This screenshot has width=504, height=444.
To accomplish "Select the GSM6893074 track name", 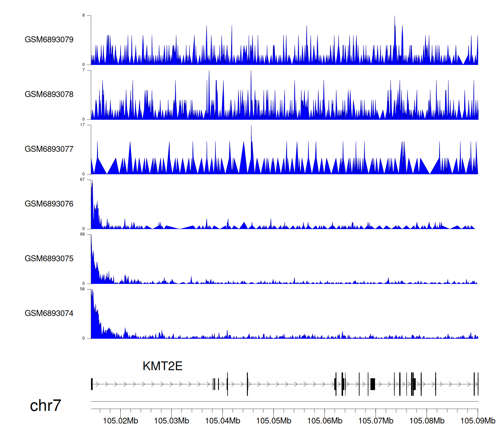I will coord(49,313).
